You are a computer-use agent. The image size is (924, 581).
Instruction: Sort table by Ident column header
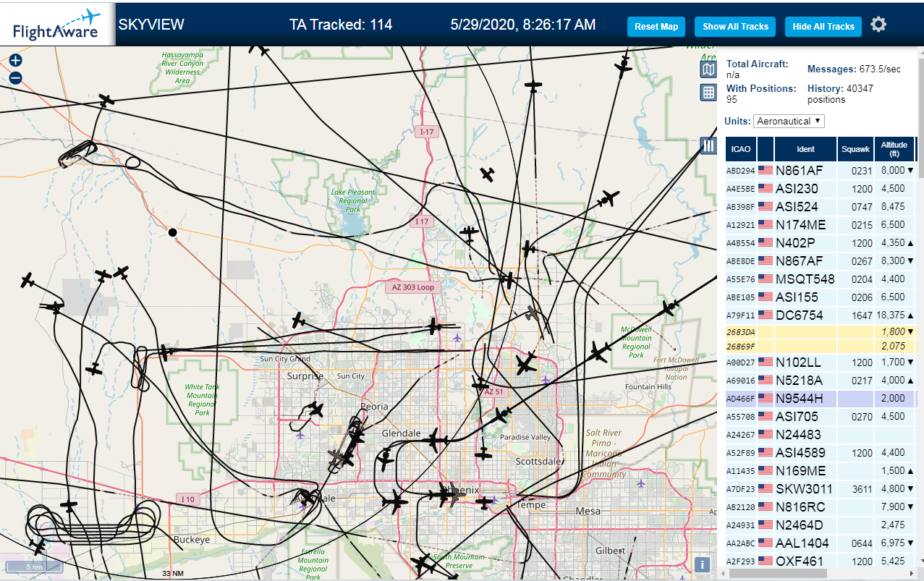click(805, 149)
